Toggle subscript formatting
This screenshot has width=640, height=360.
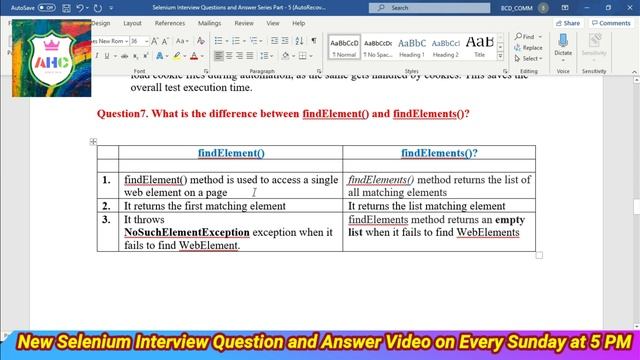(136, 56)
